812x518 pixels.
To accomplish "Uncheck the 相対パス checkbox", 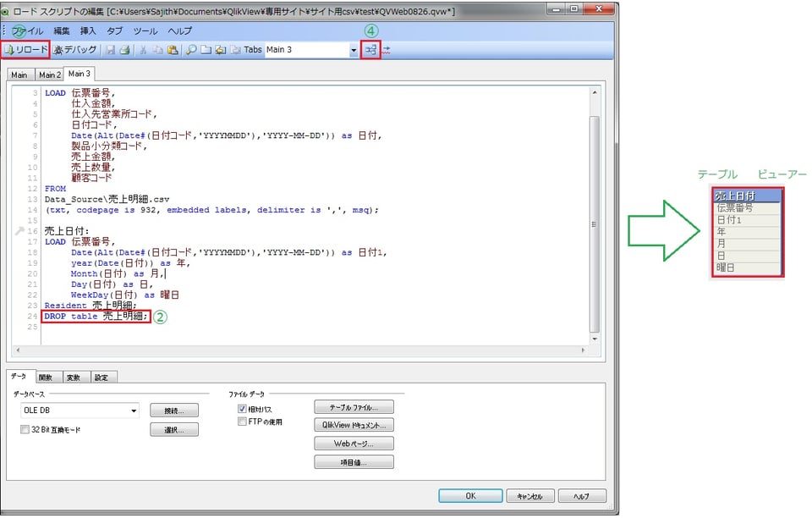I will pyautogui.click(x=241, y=407).
